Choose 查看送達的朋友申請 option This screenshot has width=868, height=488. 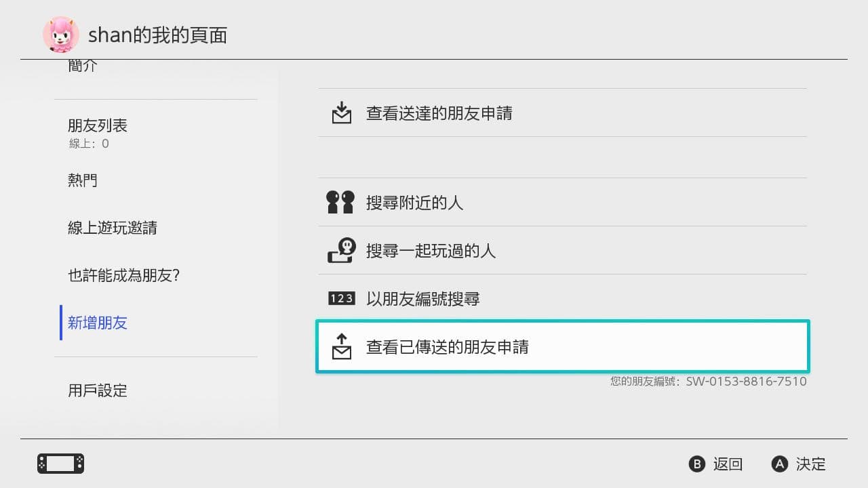tap(563, 113)
